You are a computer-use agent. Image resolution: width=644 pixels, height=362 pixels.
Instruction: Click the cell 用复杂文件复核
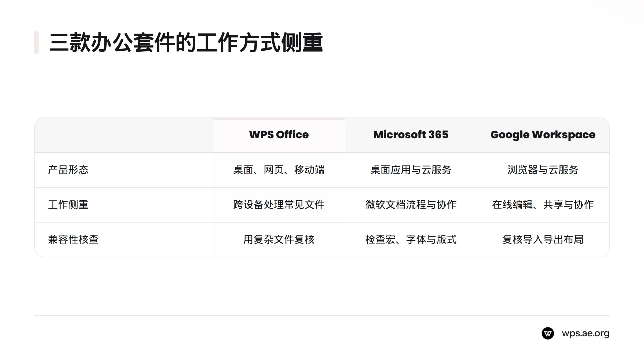point(279,239)
